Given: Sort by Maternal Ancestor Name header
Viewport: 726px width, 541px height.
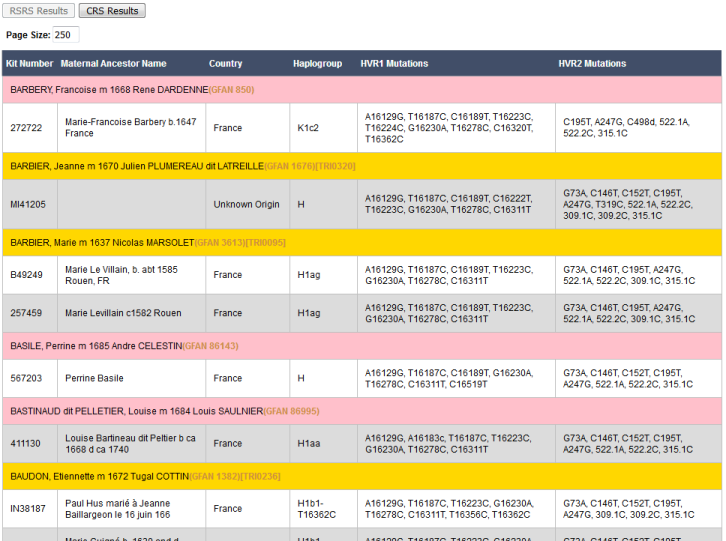Looking at the screenshot, I should [x=113, y=63].
